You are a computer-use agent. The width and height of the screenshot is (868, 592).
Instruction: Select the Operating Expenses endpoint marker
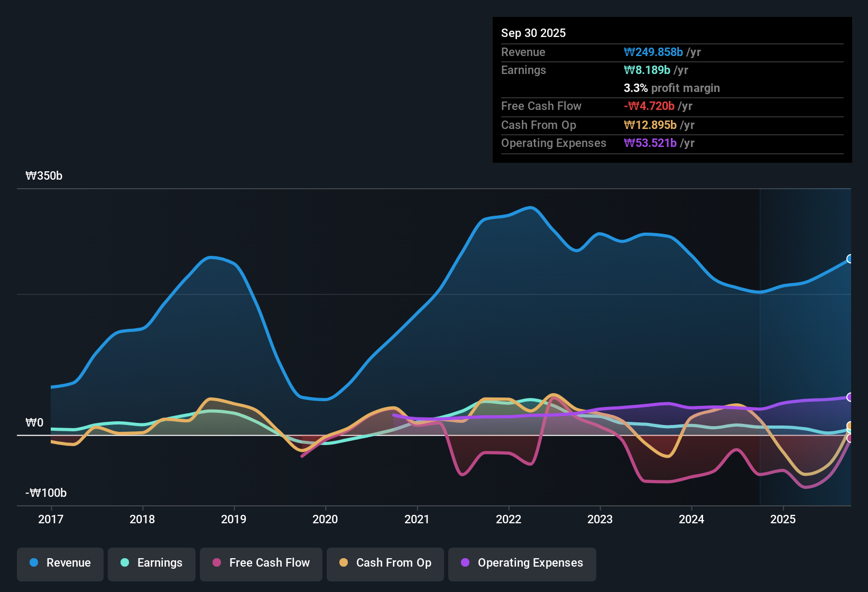tap(849, 397)
